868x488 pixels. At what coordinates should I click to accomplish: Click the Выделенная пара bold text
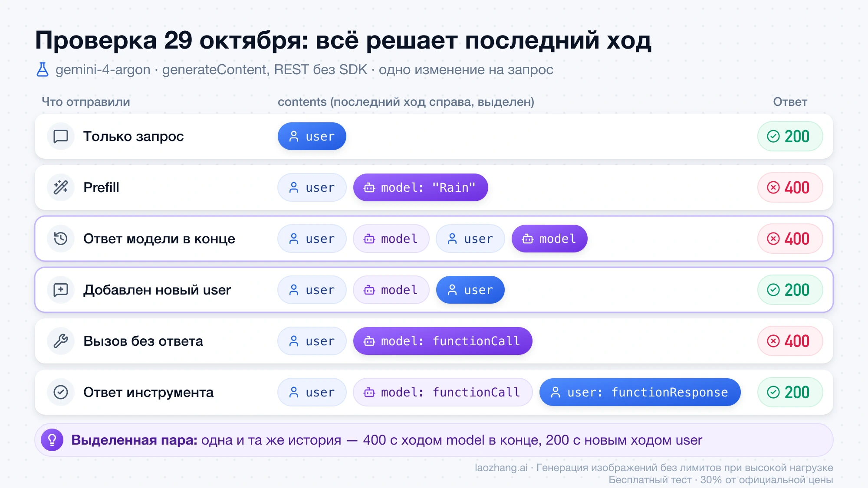coord(134,440)
